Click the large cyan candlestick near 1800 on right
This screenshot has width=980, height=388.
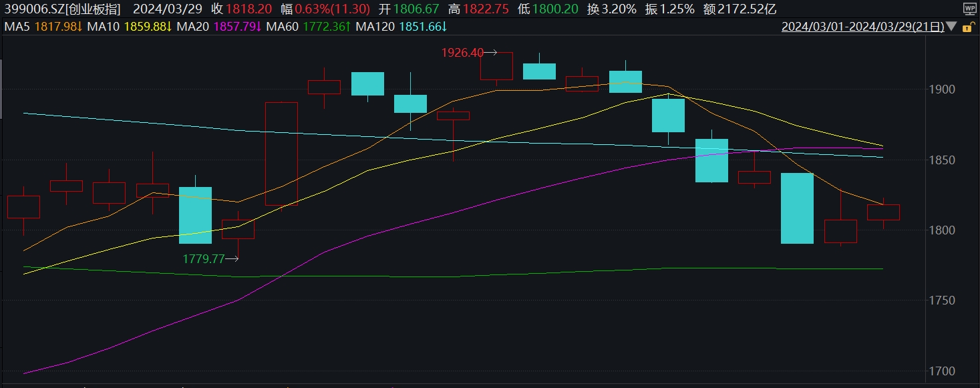click(x=798, y=208)
